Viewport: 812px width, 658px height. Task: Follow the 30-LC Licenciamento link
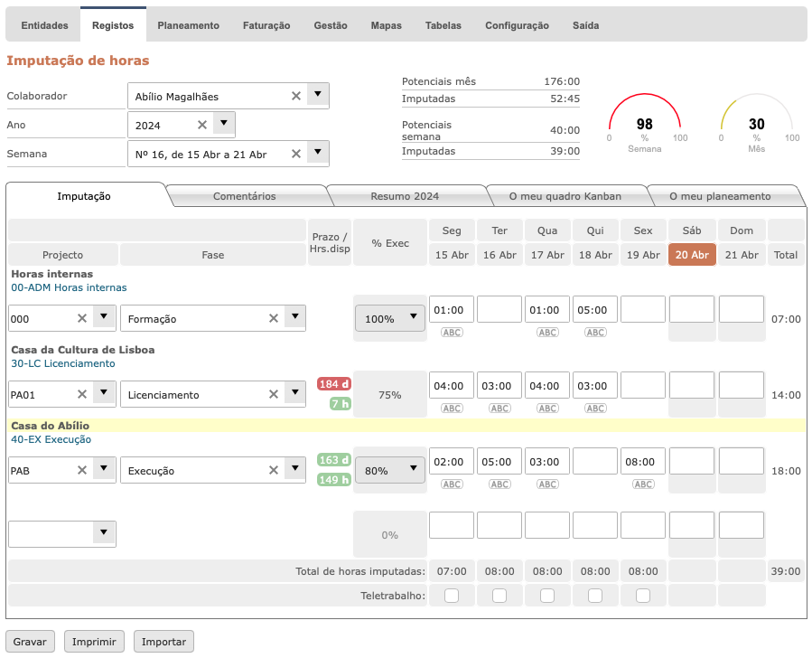(63, 363)
